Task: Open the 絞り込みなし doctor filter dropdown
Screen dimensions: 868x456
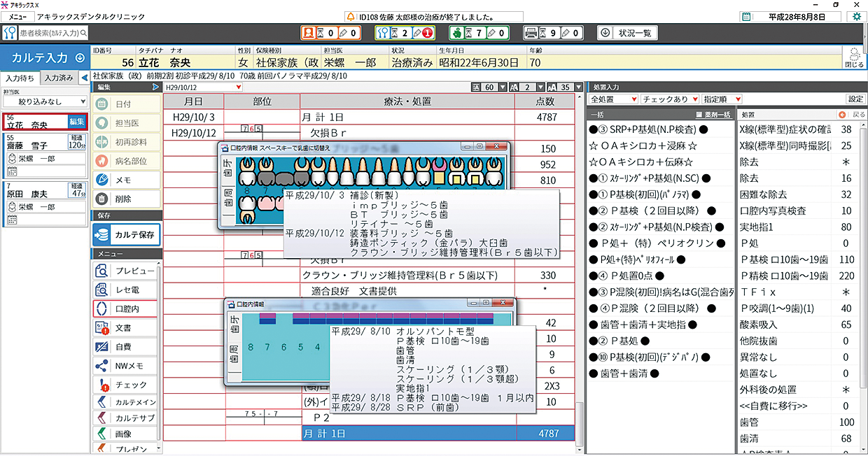Action: (x=45, y=102)
